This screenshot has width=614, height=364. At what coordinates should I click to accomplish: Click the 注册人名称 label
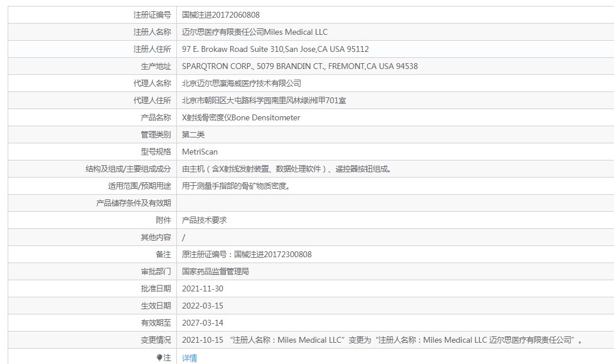[x=152, y=32]
